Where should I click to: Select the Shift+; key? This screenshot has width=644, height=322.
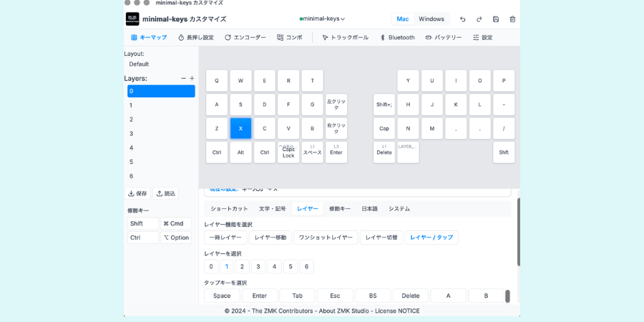click(x=384, y=104)
